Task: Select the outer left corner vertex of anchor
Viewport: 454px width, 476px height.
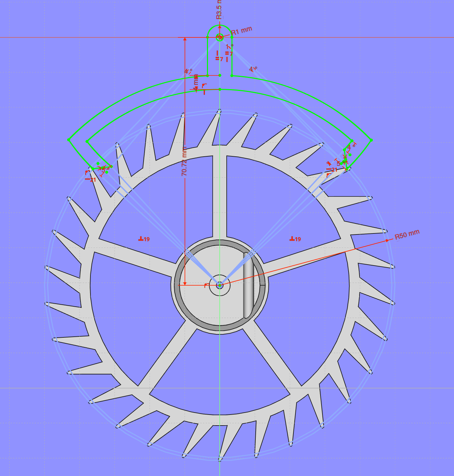Action: coord(69,140)
